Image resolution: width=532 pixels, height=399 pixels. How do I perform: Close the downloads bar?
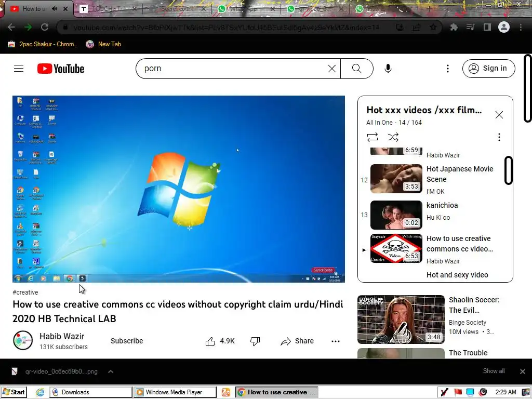[x=523, y=371]
